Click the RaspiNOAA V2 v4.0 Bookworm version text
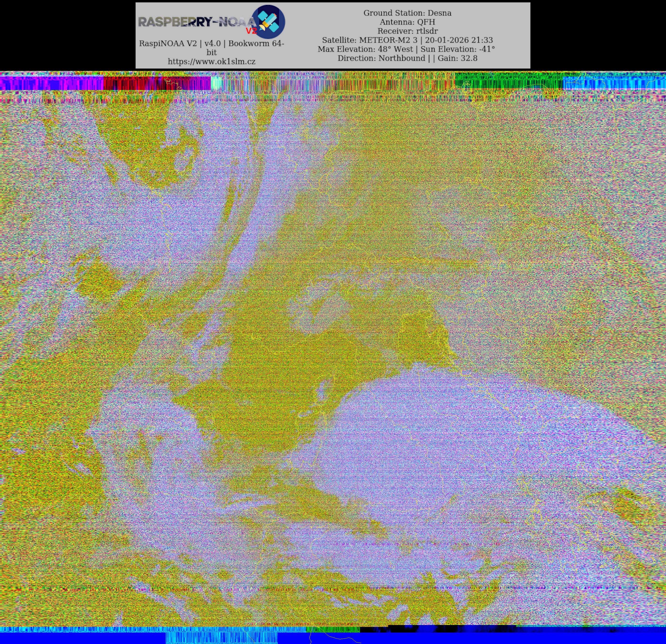Image resolution: width=666 pixels, height=644 pixels. click(211, 44)
